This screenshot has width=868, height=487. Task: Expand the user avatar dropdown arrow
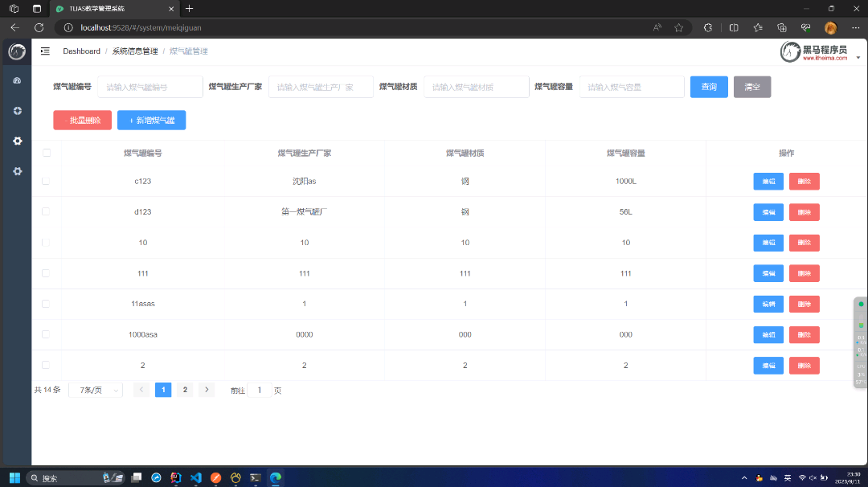pos(858,58)
